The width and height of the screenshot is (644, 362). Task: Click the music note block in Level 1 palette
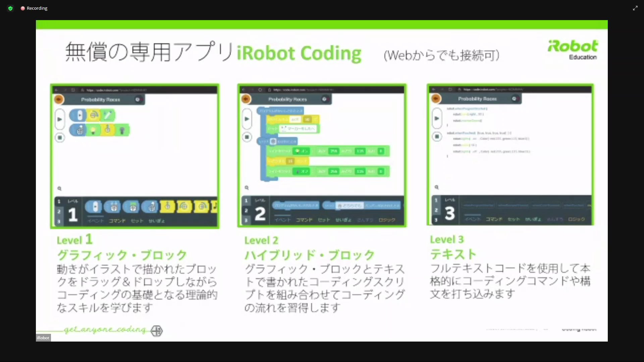pos(215,206)
